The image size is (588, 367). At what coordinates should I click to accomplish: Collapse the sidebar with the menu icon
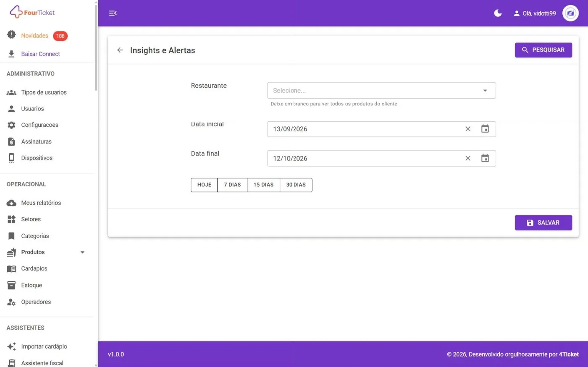point(113,13)
